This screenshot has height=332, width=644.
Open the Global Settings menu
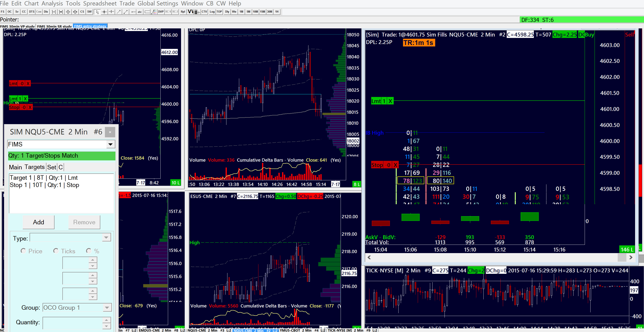click(158, 3)
